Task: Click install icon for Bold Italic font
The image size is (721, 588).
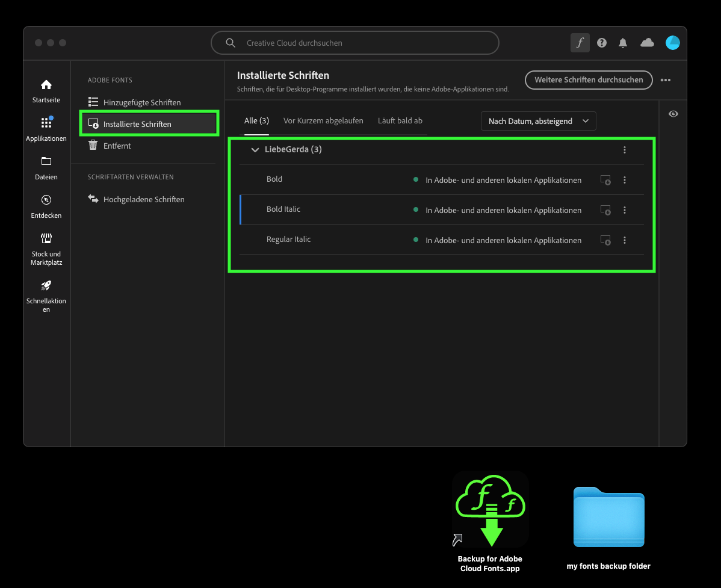Action: [605, 210]
